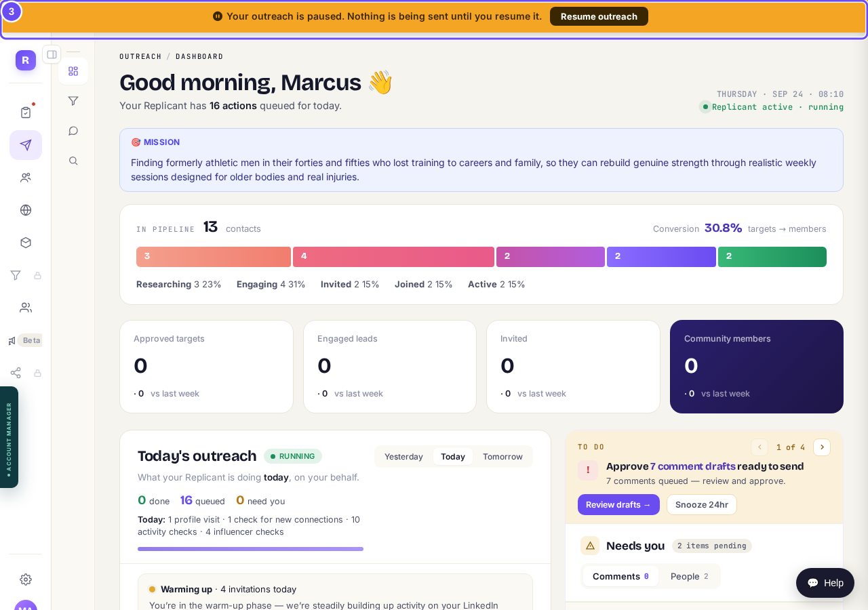The height and width of the screenshot is (610, 868).
Task: Open the Community members card
Action: tap(757, 367)
